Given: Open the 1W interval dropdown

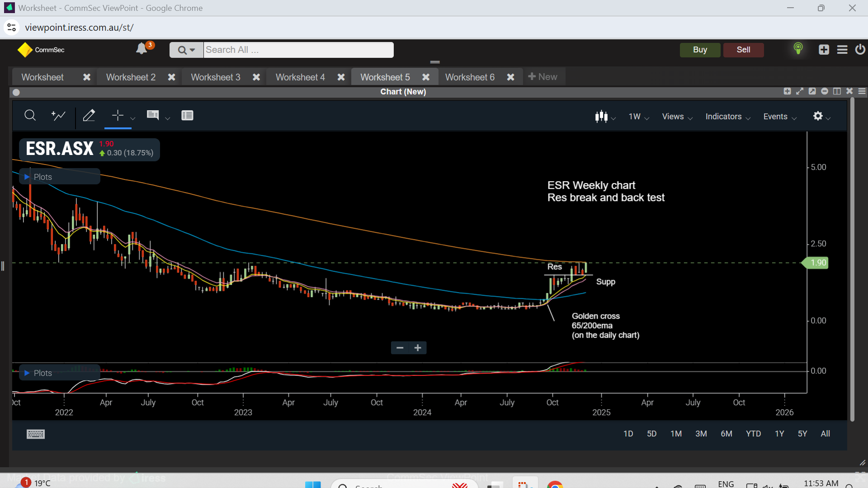Looking at the screenshot, I should (639, 117).
